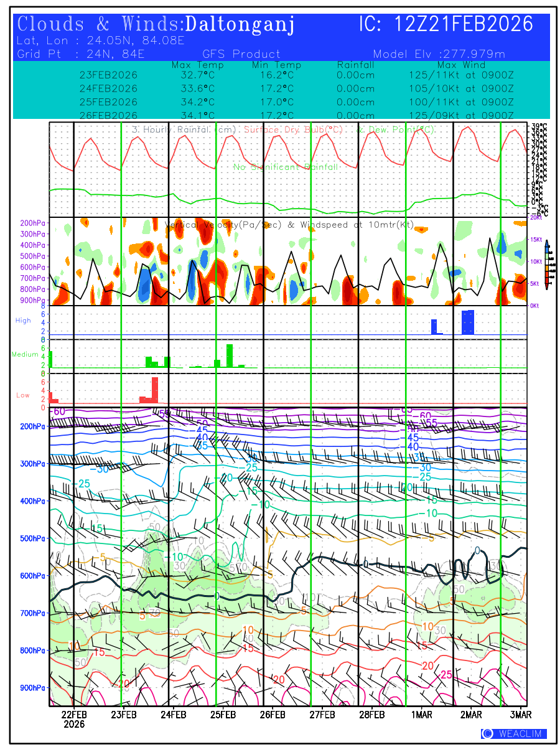Click the Medium cloud panel label

[x=25, y=355]
